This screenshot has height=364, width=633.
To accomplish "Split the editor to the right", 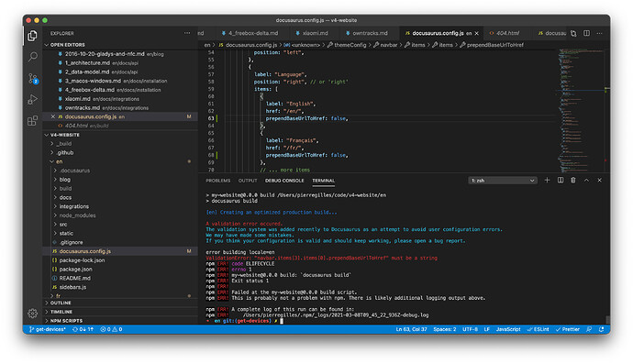I will [x=586, y=33].
